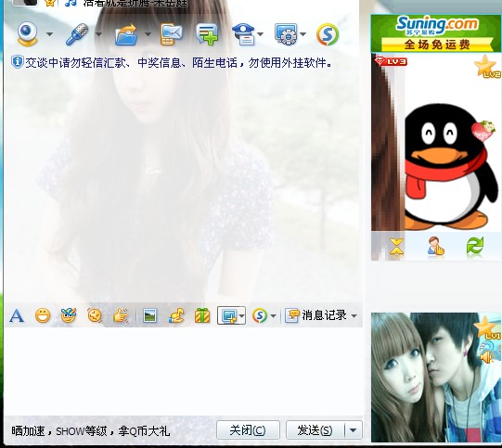This screenshot has height=448, width=502.
Task: Start a video call with webcam icon
Action: pos(27,34)
